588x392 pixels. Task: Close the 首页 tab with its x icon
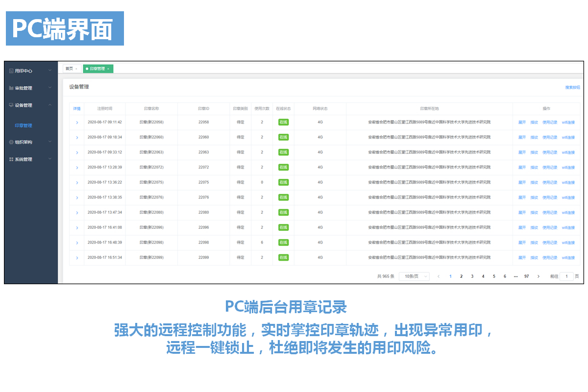coord(76,69)
